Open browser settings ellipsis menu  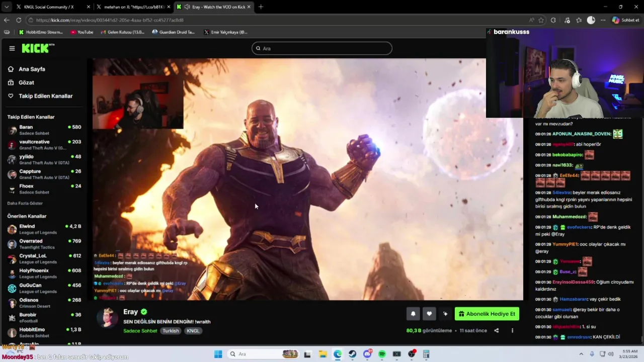tap(603, 20)
